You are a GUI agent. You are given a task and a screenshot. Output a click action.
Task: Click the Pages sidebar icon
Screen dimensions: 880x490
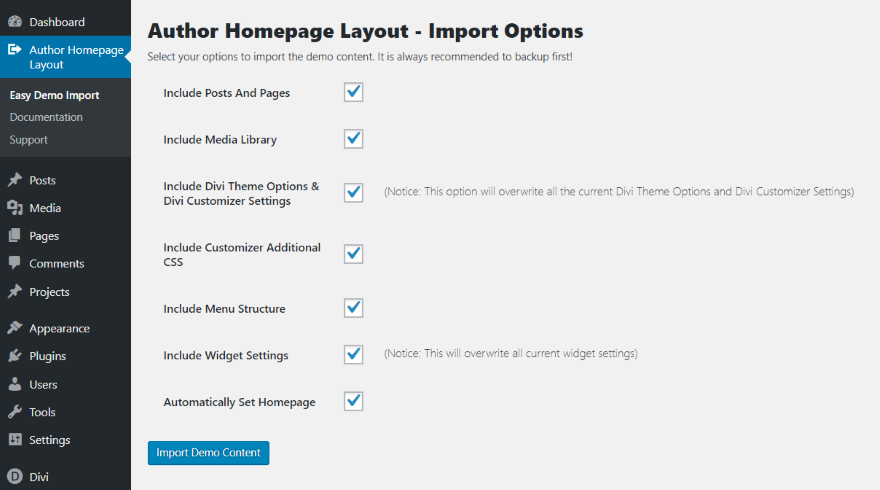coord(15,236)
